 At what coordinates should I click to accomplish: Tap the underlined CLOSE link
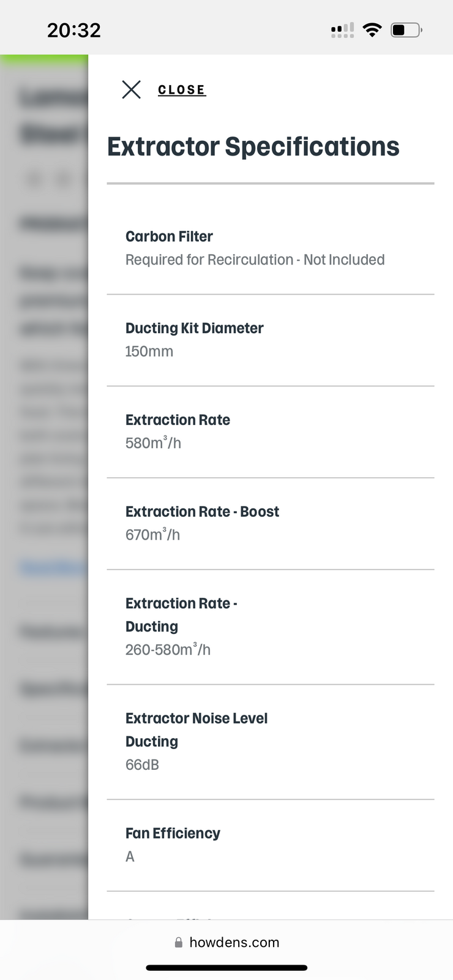click(x=181, y=90)
